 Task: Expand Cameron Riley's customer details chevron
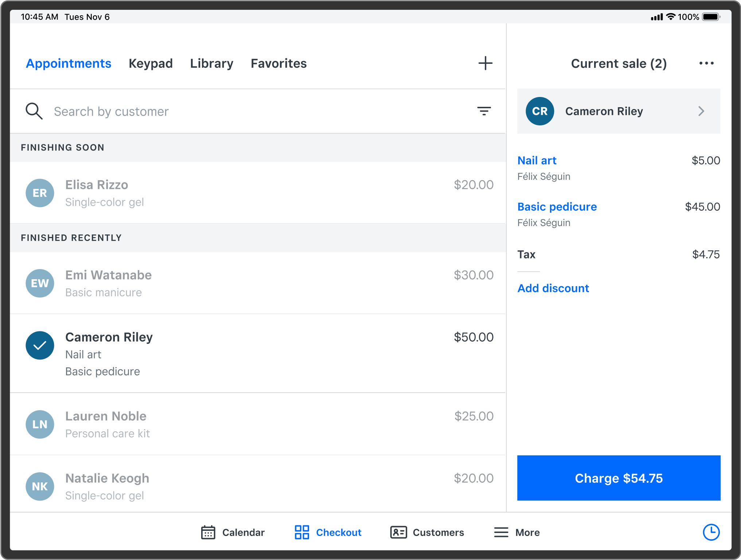[x=701, y=111]
